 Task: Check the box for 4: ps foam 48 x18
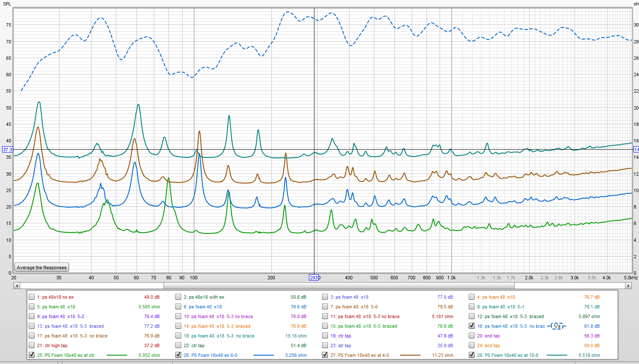tap(472, 297)
